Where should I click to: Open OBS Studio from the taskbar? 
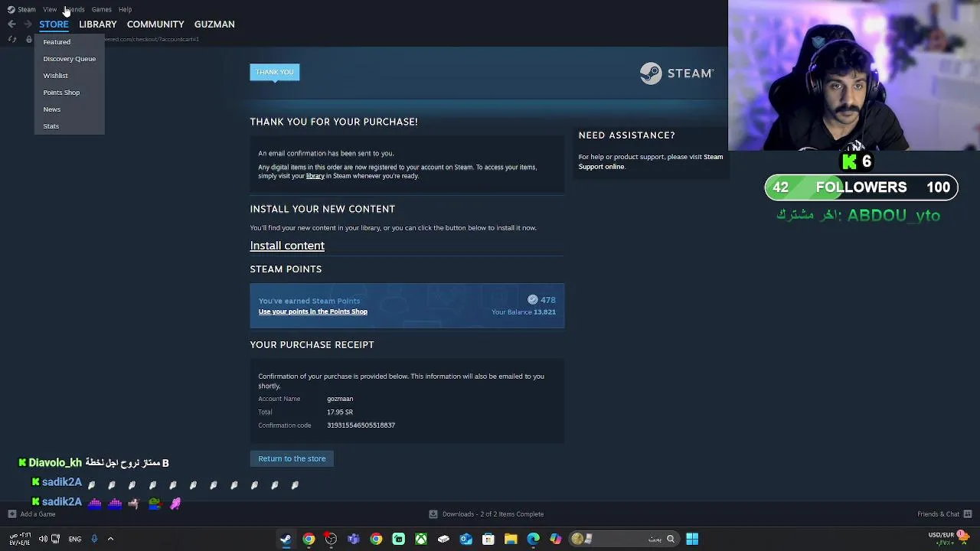(331, 539)
